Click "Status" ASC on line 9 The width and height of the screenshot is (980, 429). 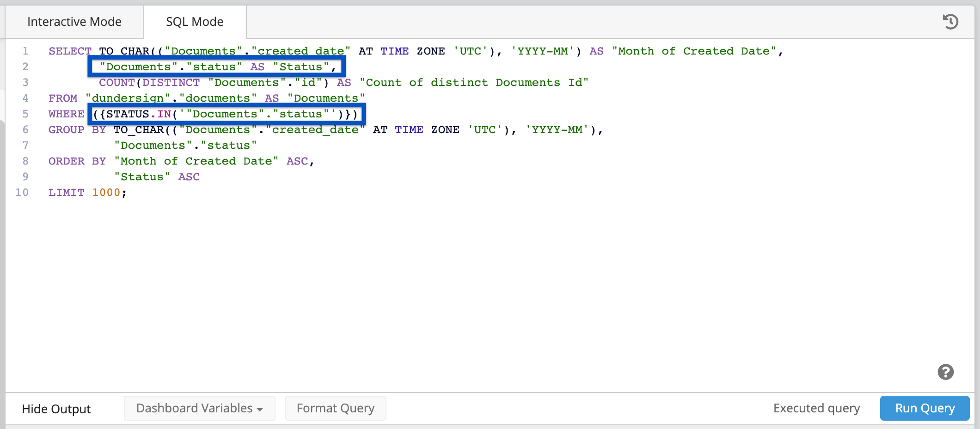coord(157,177)
